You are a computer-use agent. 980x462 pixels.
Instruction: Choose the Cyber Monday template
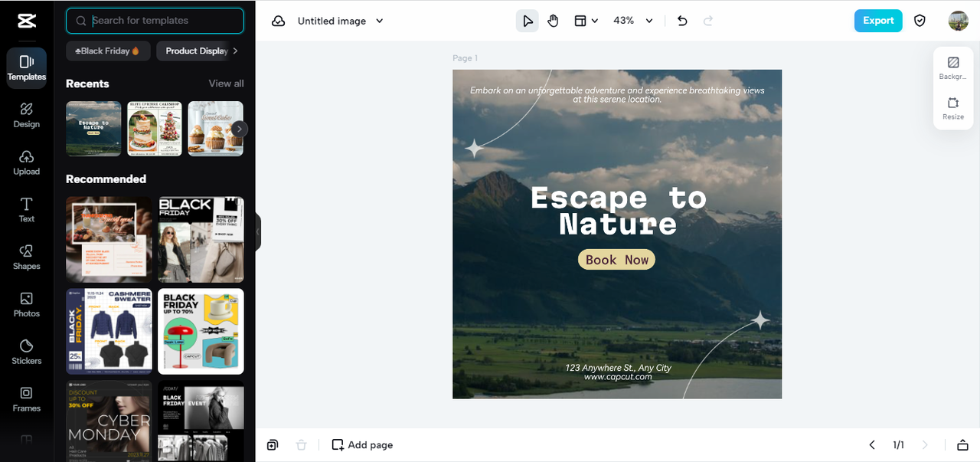(x=109, y=421)
